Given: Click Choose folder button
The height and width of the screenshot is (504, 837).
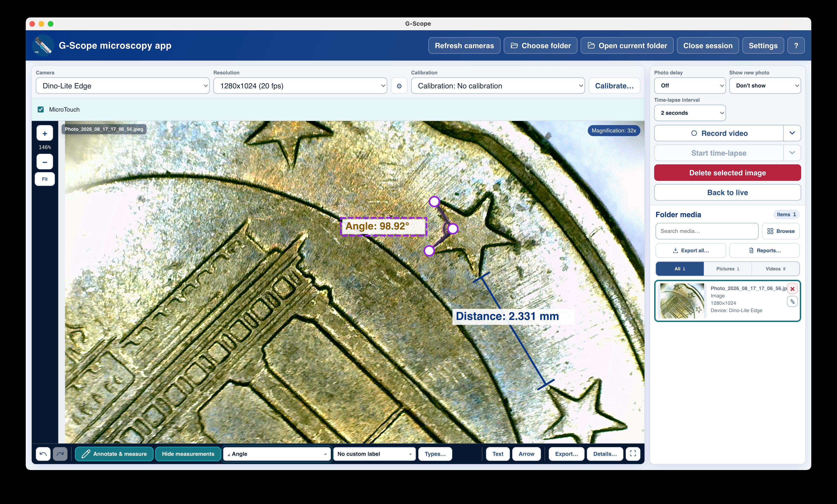Looking at the screenshot, I should pyautogui.click(x=540, y=45).
